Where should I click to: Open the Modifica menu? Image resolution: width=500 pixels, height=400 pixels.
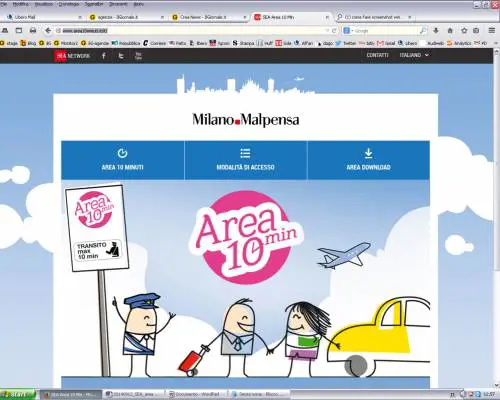(x=20, y=4)
